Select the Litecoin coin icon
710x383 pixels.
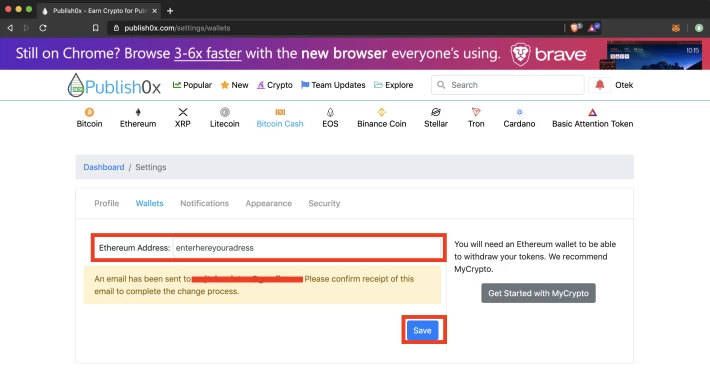(x=225, y=112)
